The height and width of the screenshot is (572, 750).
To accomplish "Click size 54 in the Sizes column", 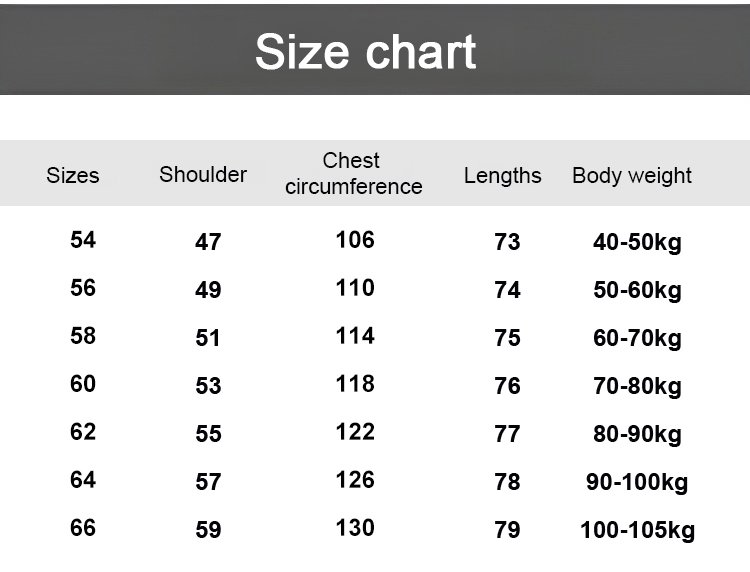I will [83, 240].
